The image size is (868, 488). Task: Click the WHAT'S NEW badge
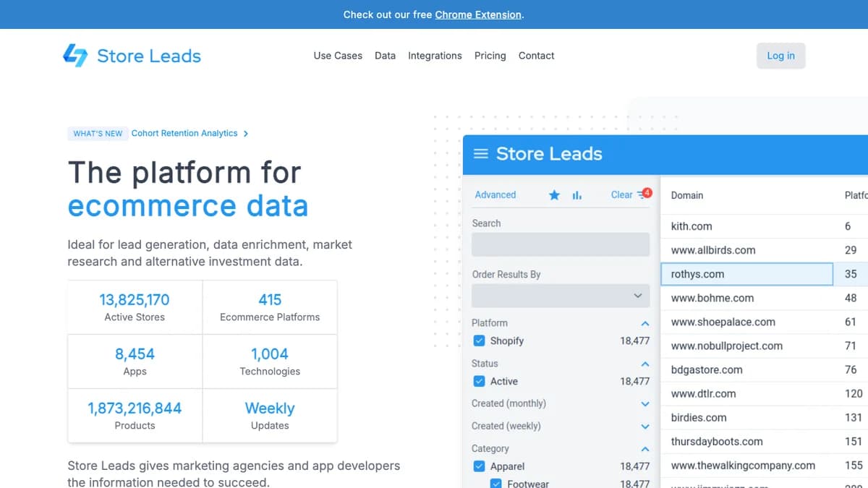coord(98,134)
